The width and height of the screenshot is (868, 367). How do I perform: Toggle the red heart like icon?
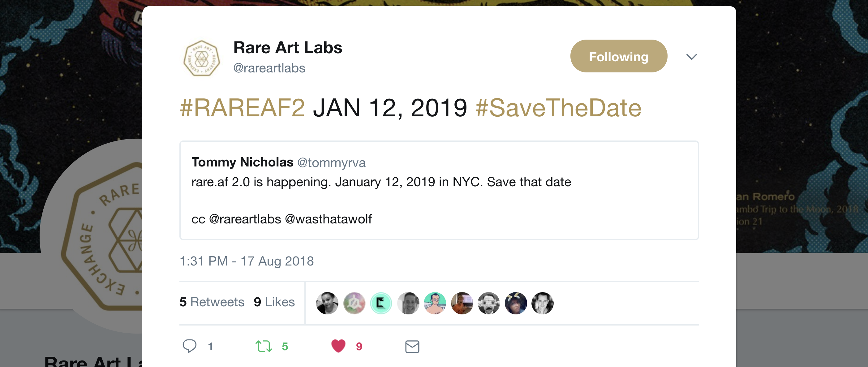(338, 346)
